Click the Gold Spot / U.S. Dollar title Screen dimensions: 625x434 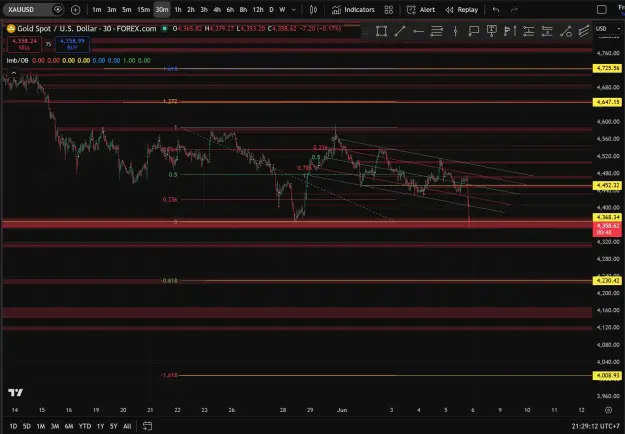[x=86, y=29]
